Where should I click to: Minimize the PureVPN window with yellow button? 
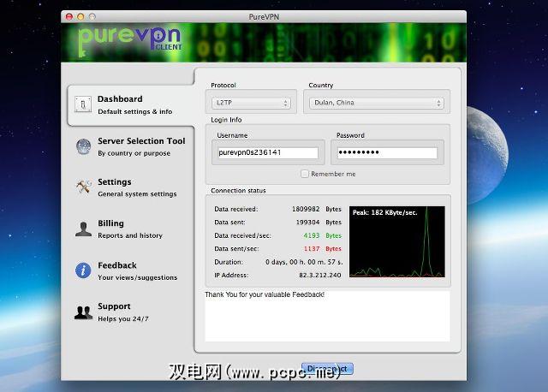pyautogui.click(x=80, y=16)
